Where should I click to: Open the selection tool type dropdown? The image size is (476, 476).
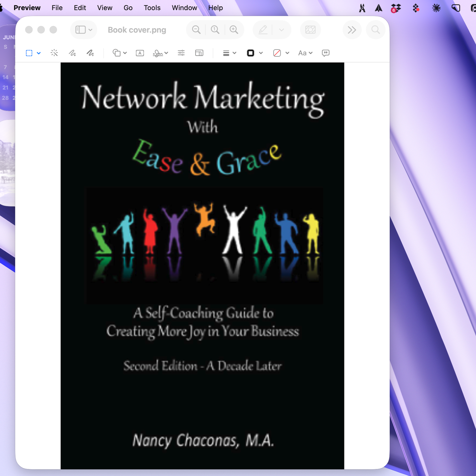[39, 53]
